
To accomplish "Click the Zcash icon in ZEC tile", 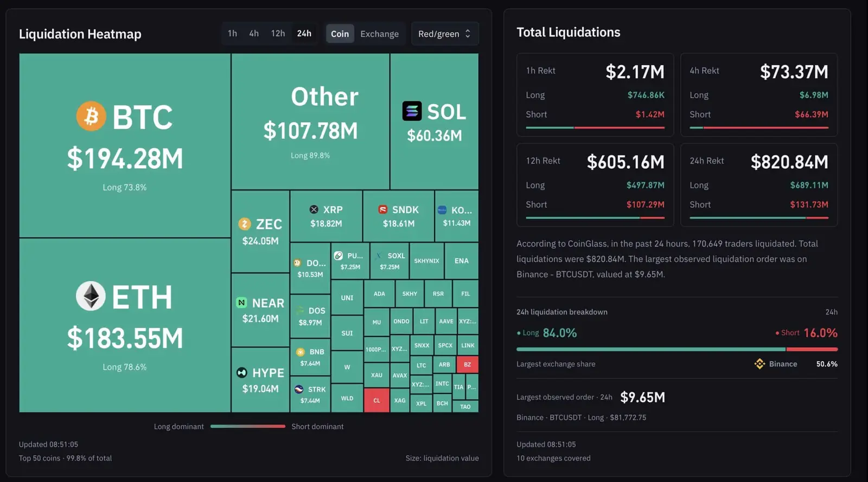I will pyautogui.click(x=245, y=224).
